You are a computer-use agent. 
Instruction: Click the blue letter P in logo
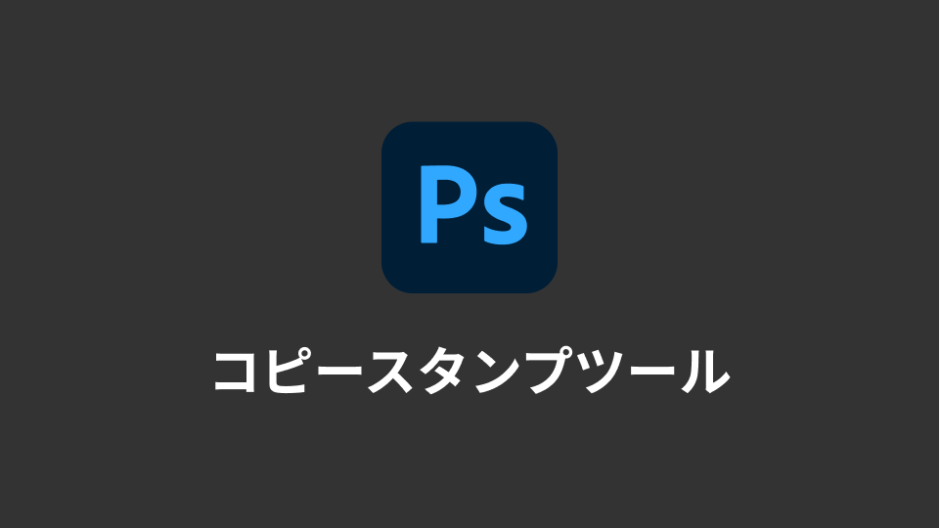(x=447, y=204)
